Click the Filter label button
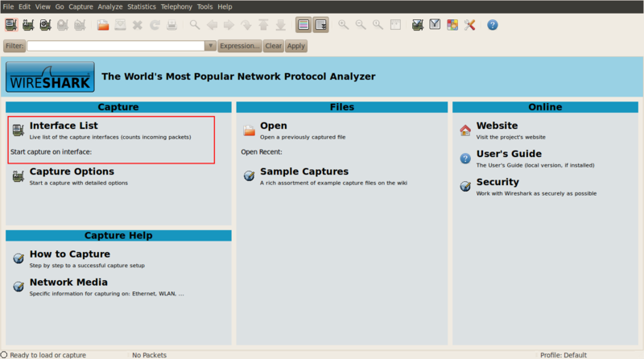Screen dimensions: 644x359 coord(14,46)
